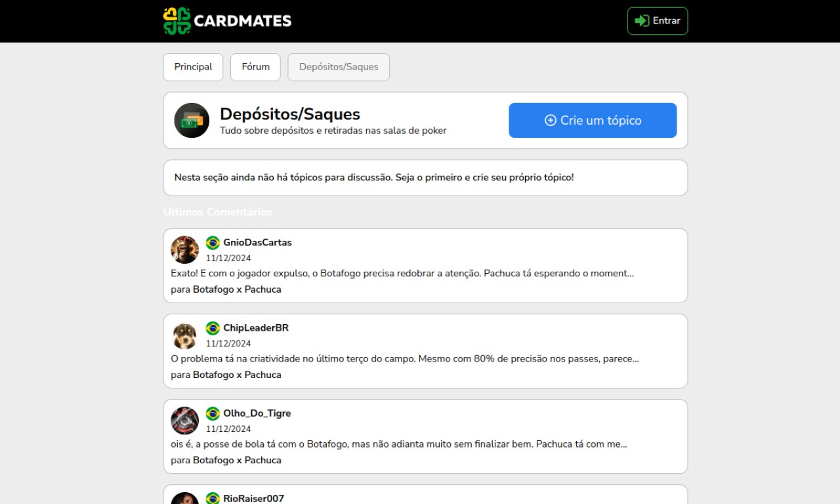Open Botafogo x Pachuca topic under ChipLeaderBR

tap(237, 375)
